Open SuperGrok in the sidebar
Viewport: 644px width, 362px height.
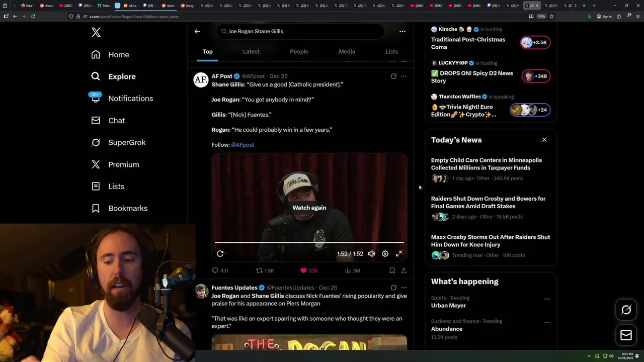pyautogui.click(x=118, y=142)
